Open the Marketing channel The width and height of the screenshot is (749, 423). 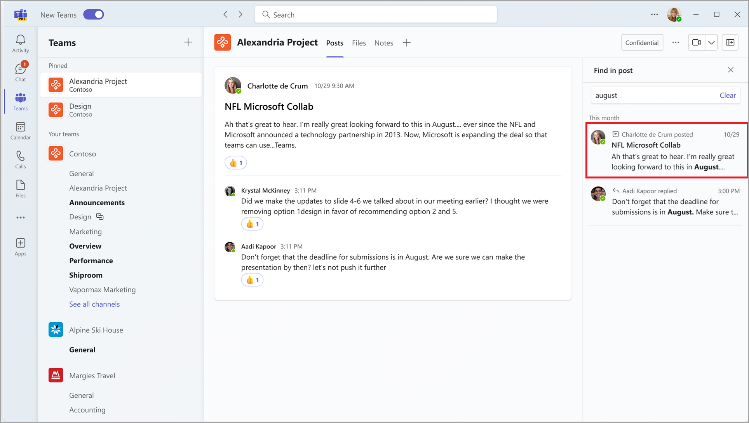pyautogui.click(x=86, y=232)
